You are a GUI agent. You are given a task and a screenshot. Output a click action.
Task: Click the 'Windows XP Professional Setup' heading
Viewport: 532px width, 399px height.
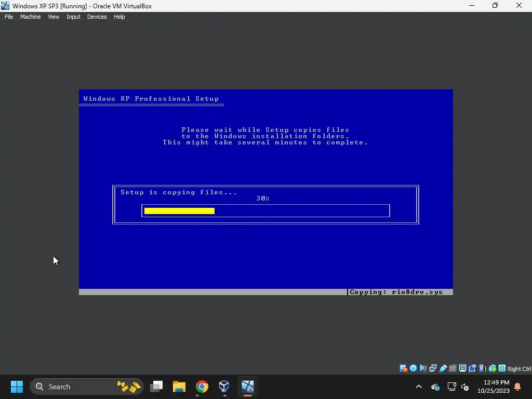[151, 99]
